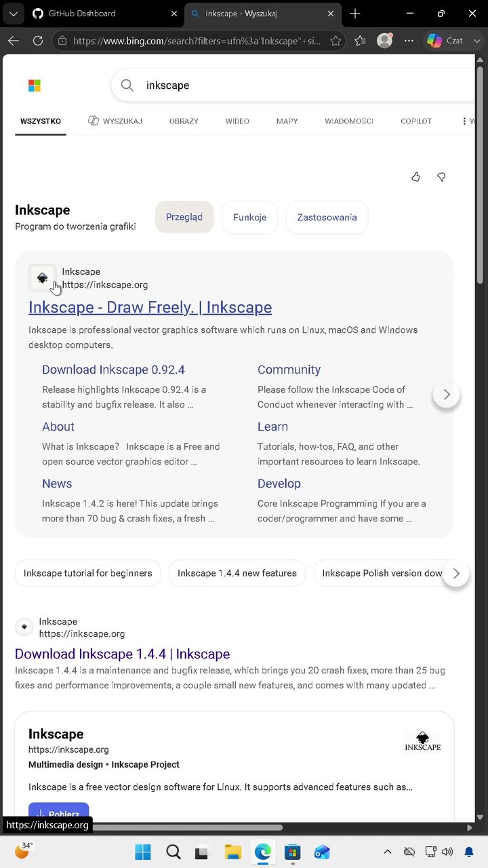Viewport: 488px width, 868px height.
Task: Open the browser profile avatar
Action: point(385,41)
